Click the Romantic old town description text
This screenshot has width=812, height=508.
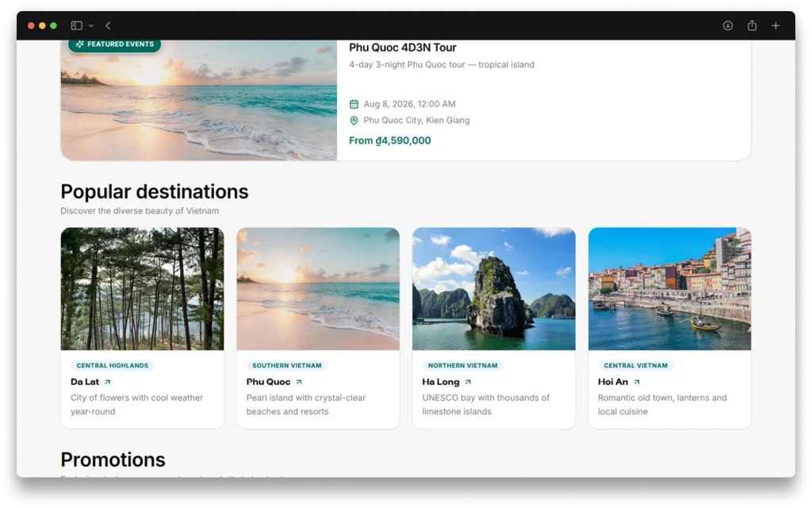(662, 405)
